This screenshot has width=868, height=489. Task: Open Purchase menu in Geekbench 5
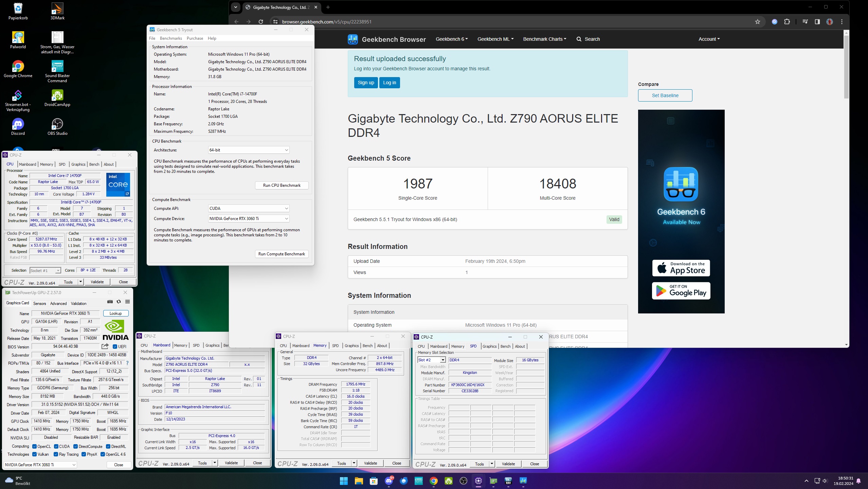pyautogui.click(x=195, y=38)
